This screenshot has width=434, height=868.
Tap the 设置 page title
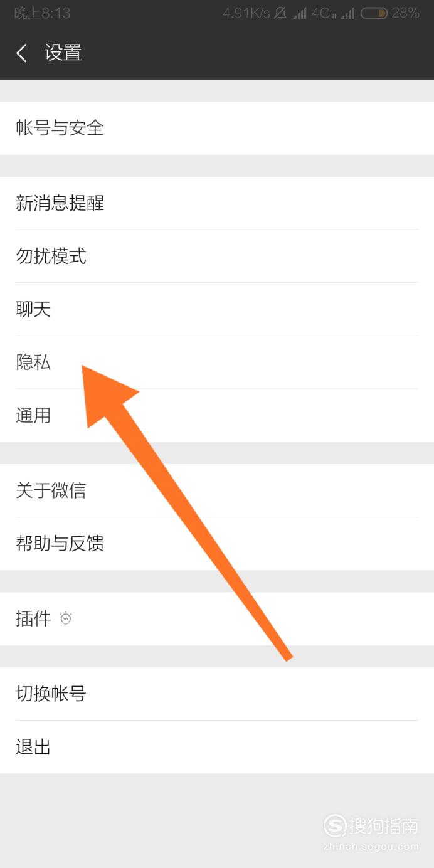tap(63, 53)
